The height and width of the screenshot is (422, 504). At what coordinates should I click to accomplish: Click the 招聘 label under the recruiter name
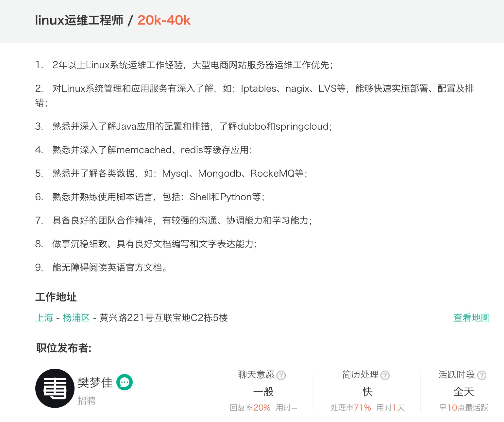pyautogui.click(x=87, y=401)
